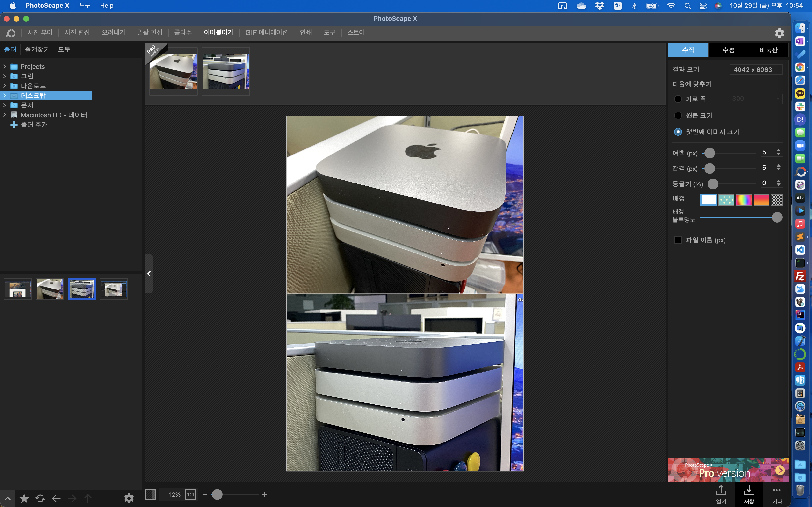The image size is (812, 507).
Task: Select the 원본 크기 radio button
Action: pyautogui.click(x=678, y=115)
